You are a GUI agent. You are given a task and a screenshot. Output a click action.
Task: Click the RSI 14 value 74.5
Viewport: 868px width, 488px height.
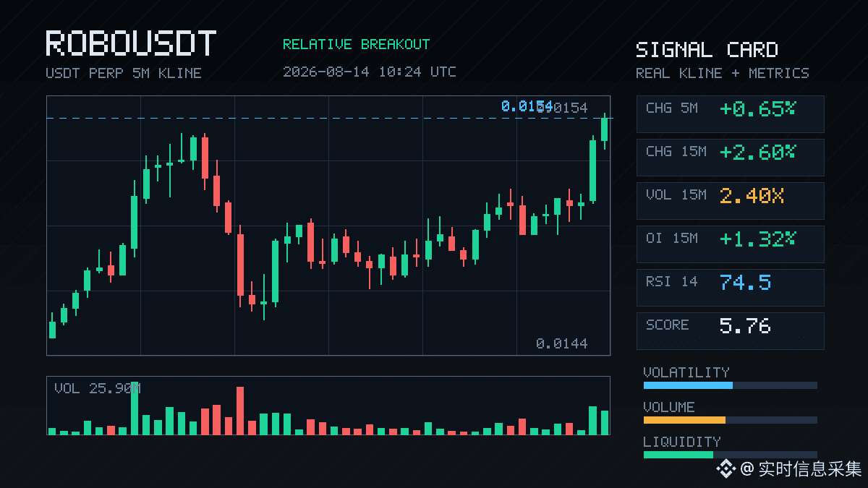tap(745, 282)
